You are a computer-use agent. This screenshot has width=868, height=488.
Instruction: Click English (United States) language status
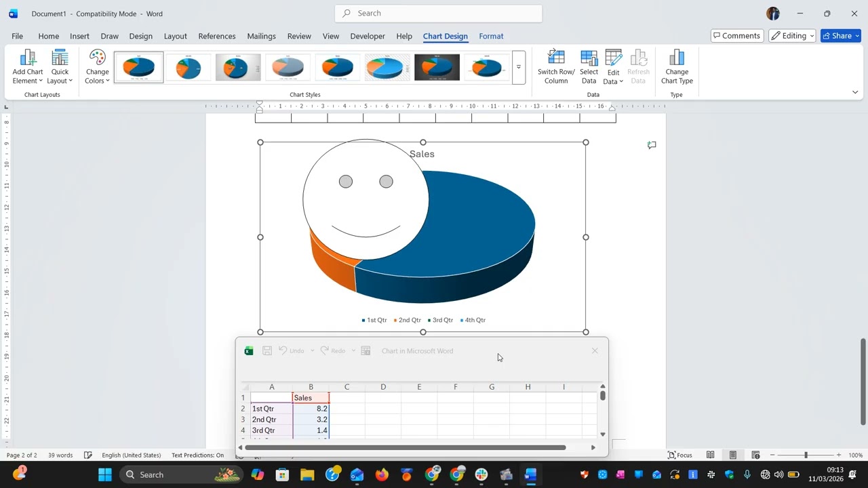[x=132, y=455]
